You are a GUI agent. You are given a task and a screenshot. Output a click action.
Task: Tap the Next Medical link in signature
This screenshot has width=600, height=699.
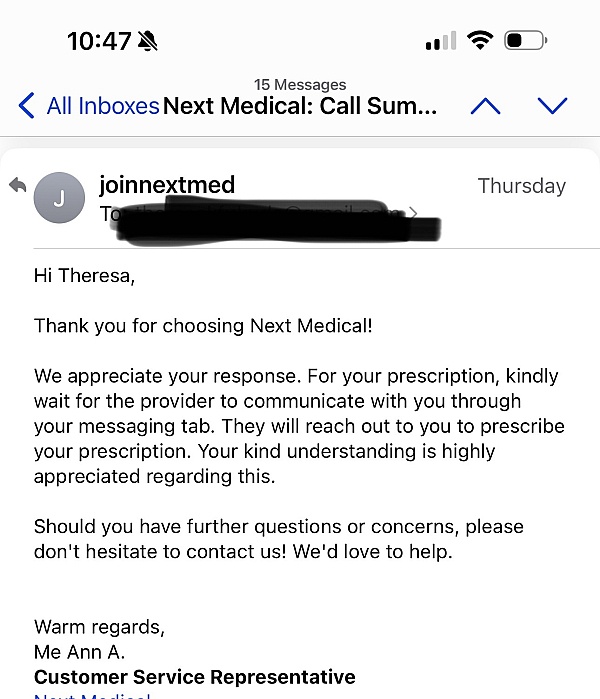(92, 696)
